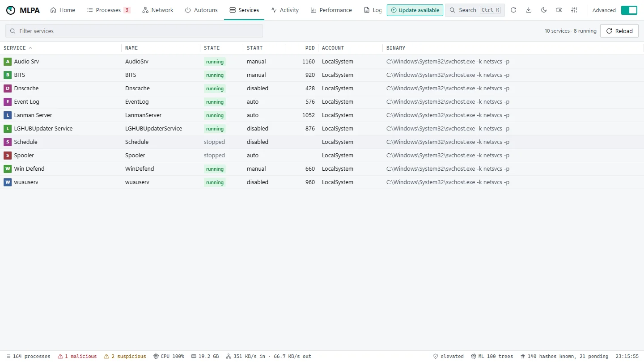Click the suspicious warning triangle in status bar
The height and width of the screenshot is (362, 644).
pos(106,357)
